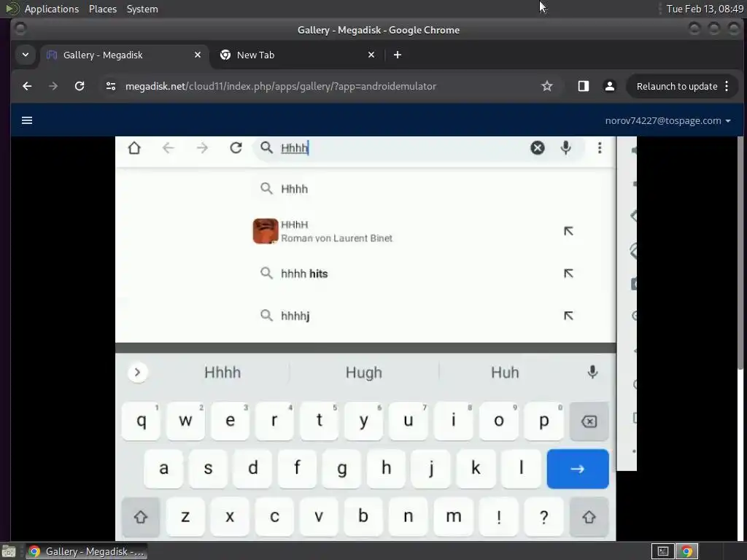Choose the Hugh keyboard suggestion
This screenshot has height=560, width=747.
(364, 373)
